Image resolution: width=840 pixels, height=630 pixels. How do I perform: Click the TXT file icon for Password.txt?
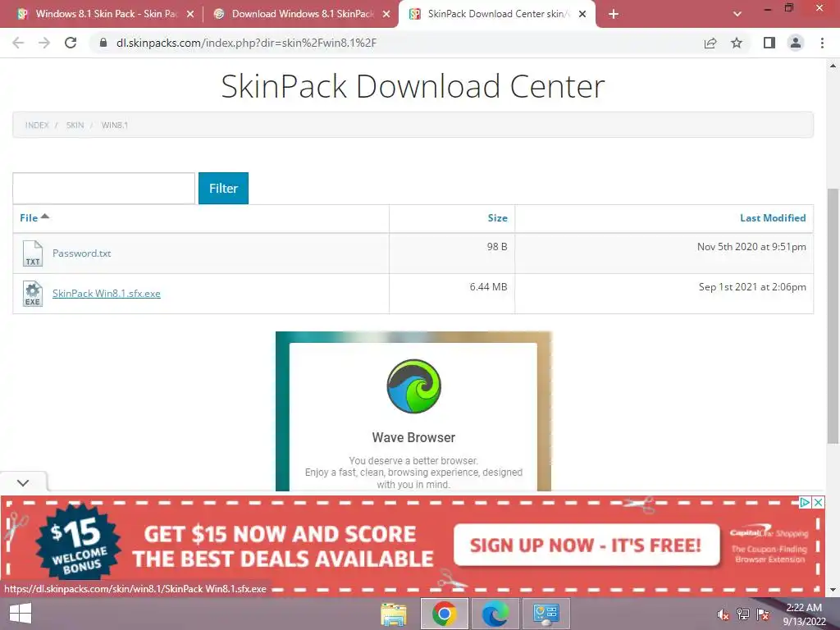click(33, 253)
